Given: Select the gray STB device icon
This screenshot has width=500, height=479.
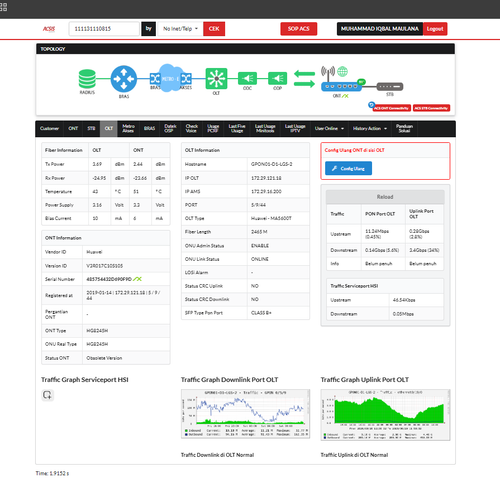Looking at the screenshot, I should 390,87.
